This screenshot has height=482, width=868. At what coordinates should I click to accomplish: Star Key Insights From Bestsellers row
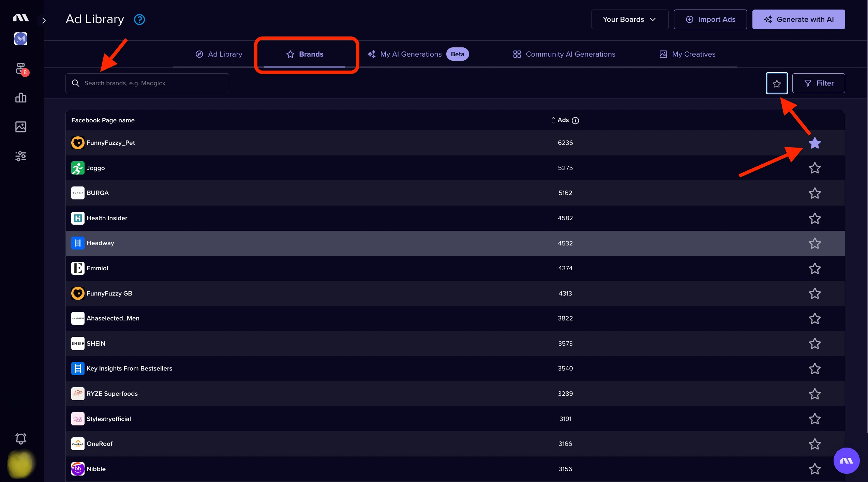coord(814,368)
